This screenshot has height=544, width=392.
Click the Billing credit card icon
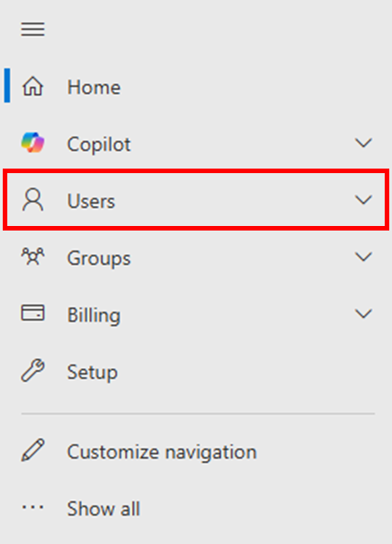33,313
